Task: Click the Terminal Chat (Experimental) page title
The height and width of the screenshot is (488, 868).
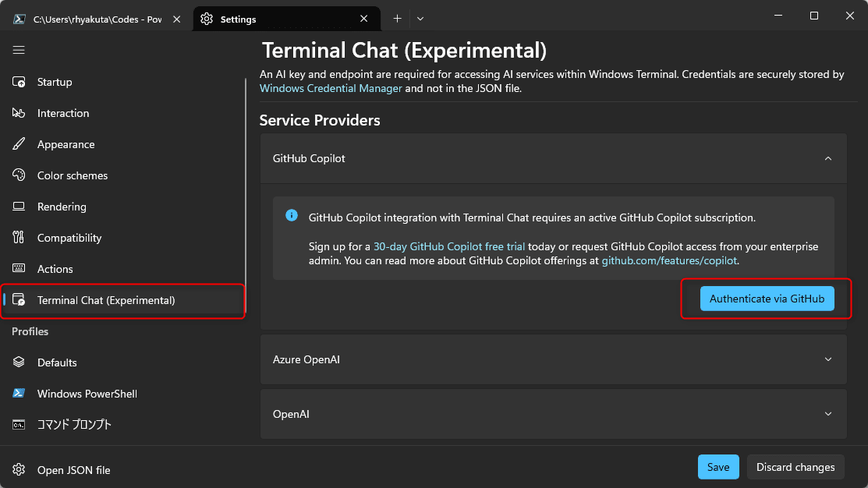Action: pos(404,51)
